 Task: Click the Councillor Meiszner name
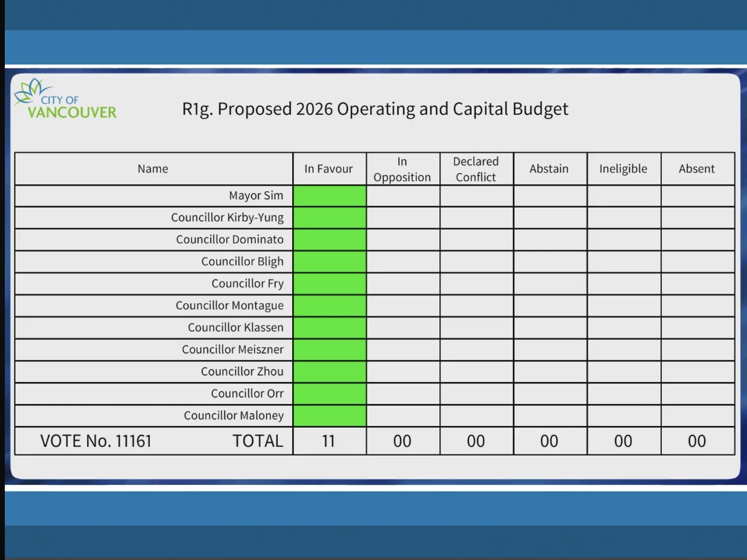click(x=233, y=350)
